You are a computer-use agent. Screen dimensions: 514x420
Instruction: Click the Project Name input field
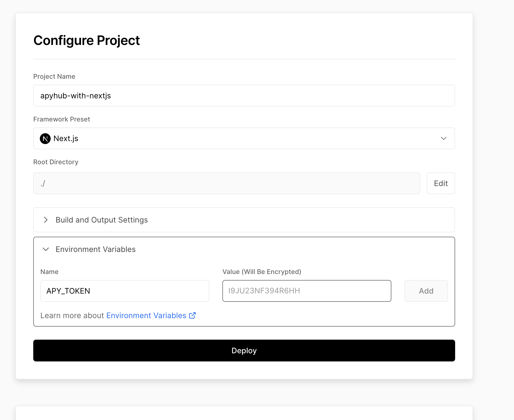[x=244, y=96]
